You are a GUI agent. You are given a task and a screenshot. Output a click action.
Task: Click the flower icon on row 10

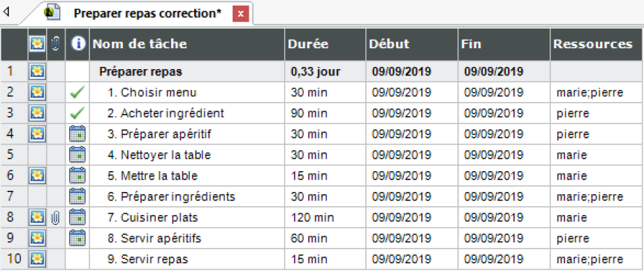click(x=38, y=259)
